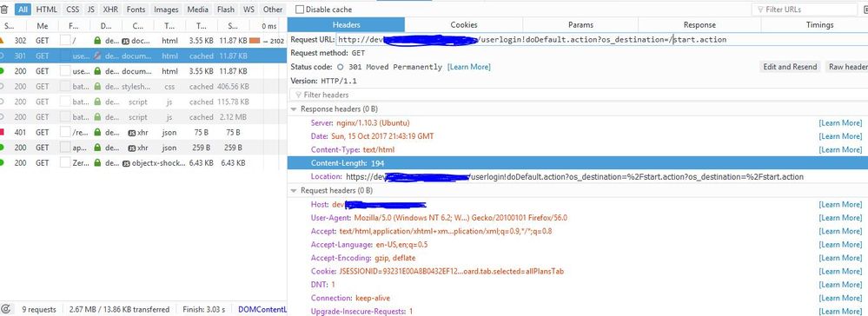Click the insecure broken-lock icon in the 301 row
Image resolution: width=868 pixels, height=316 pixels.
click(97, 56)
